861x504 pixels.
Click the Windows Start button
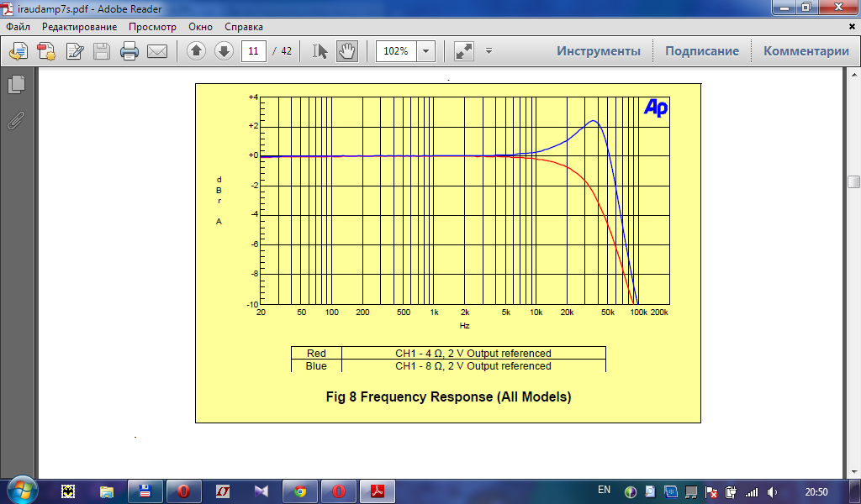pos(22,491)
